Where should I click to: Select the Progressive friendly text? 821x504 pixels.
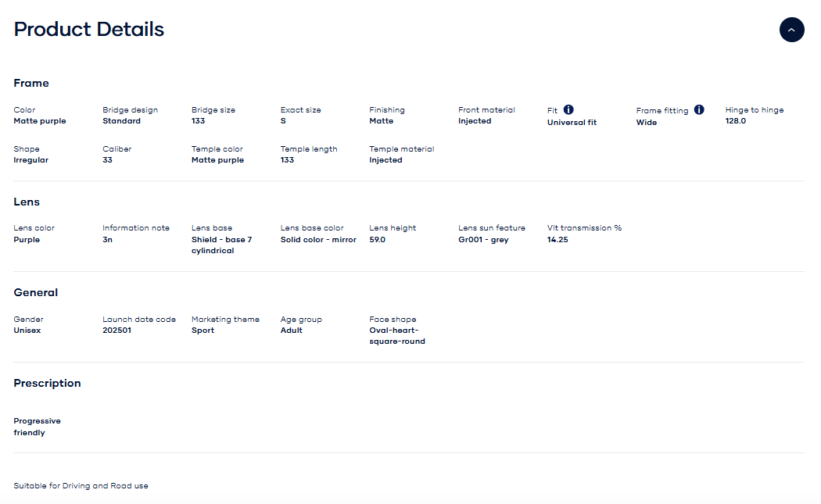tap(37, 427)
